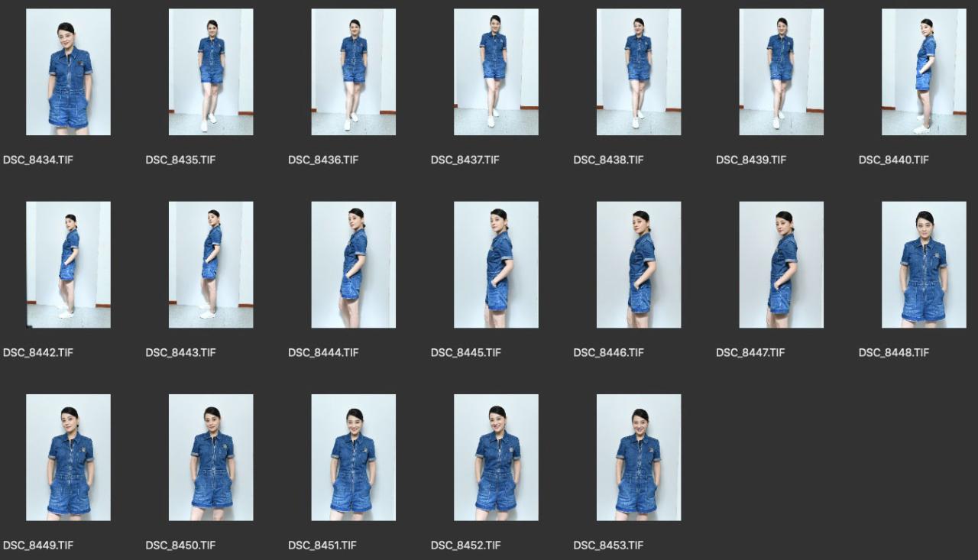This screenshot has height=560, width=978.
Task: Click the DSC_8449.TIF image thumbnail
Action: pyautogui.click(x=68, y=457)
